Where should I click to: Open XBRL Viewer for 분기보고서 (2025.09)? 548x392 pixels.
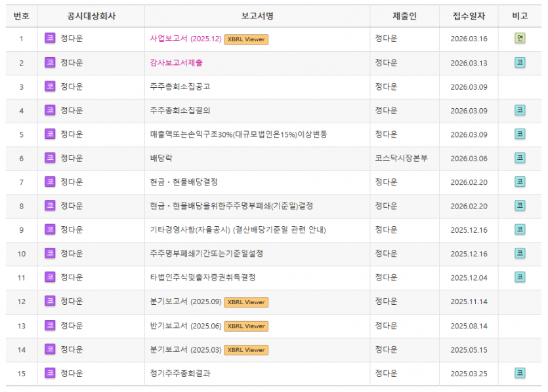246,302
